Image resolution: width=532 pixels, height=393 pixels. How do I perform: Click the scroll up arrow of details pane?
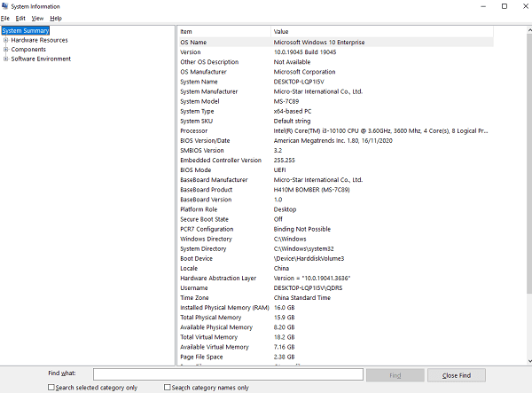click(529, 30)
